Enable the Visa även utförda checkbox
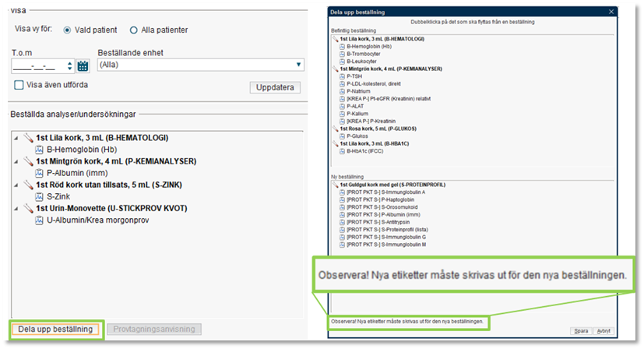 (19, 85)
